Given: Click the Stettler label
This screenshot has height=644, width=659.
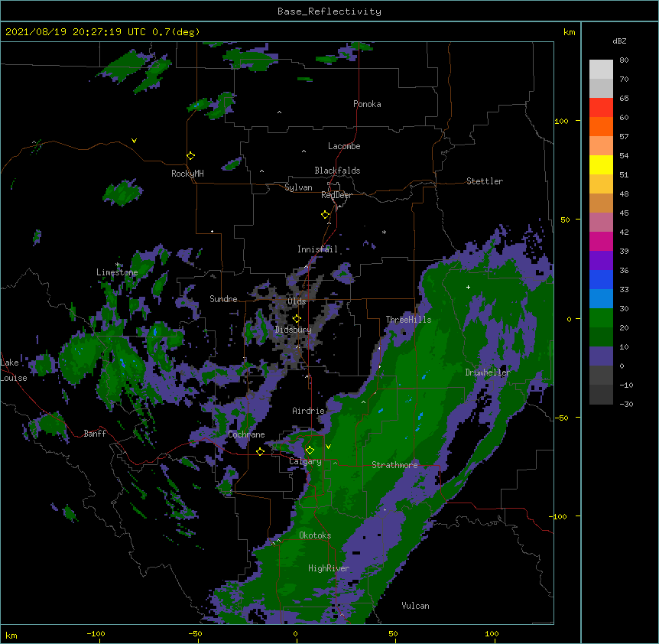Looking at the screenshot, I should [485, 181].
